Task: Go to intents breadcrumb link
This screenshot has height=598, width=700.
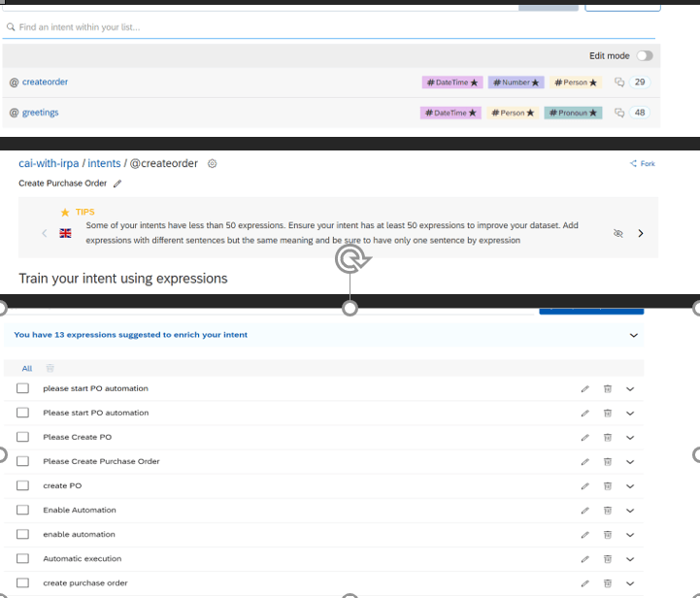Action: [104, 163]
